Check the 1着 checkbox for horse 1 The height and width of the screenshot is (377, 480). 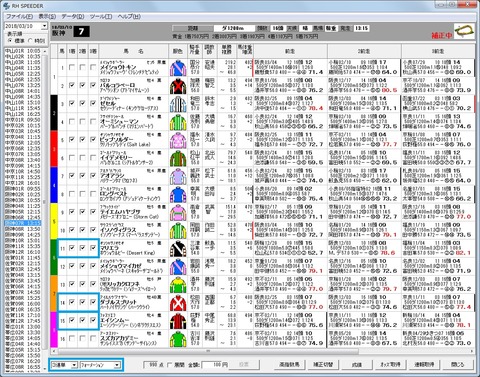click(x=72, y=67)
